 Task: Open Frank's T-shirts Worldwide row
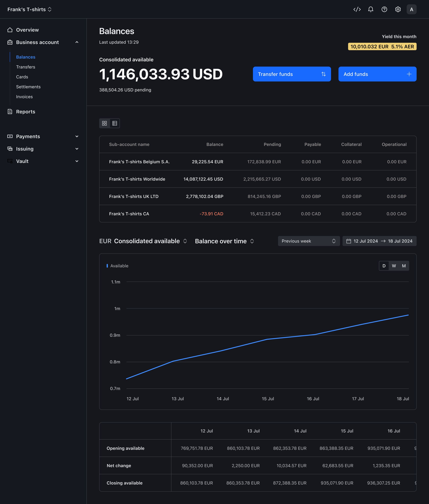click(x=258, y=179)
